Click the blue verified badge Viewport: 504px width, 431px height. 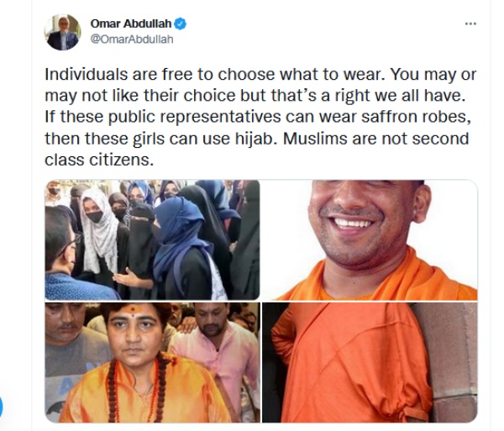(180, 24)
